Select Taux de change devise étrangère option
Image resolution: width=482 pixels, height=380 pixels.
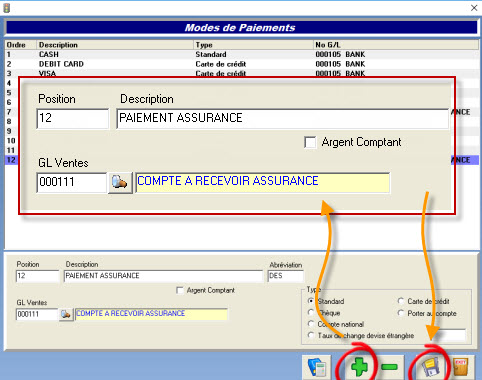[311, 335]
